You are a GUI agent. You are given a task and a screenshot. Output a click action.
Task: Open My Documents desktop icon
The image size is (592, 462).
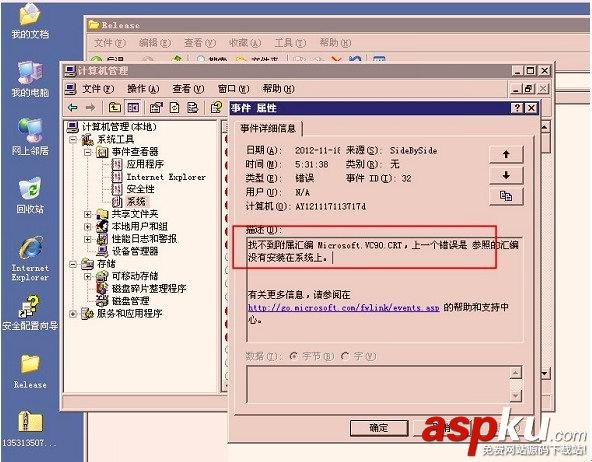[30, 21]
